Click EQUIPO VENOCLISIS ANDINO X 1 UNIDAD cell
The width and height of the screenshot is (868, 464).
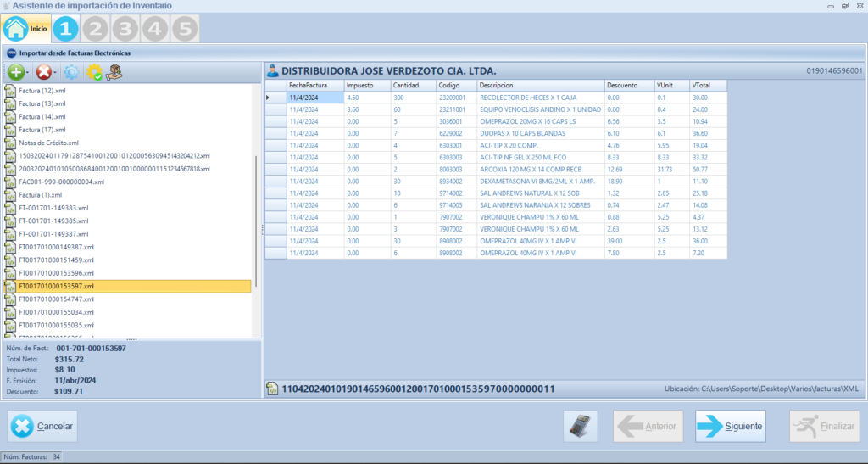(540, 109)
